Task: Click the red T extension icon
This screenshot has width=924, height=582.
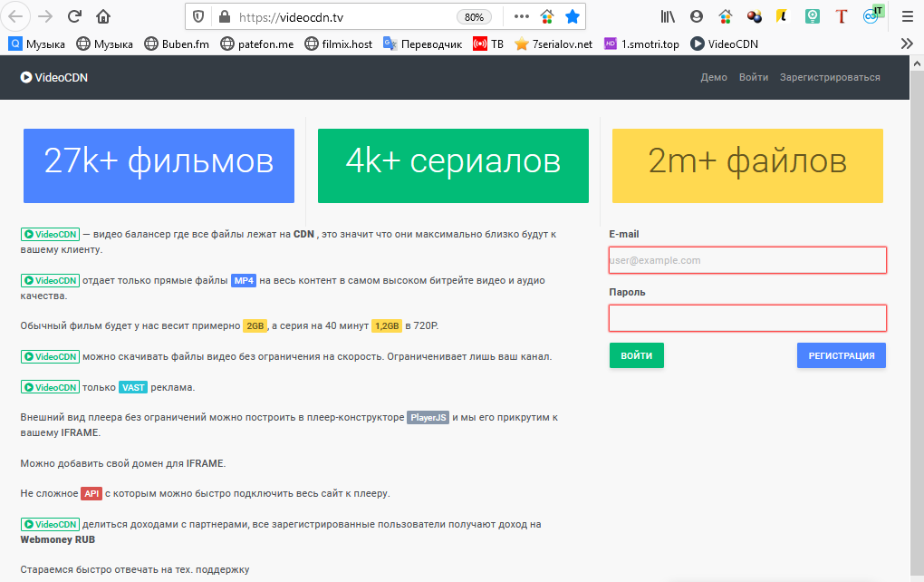Action: [x=842, y=16]
